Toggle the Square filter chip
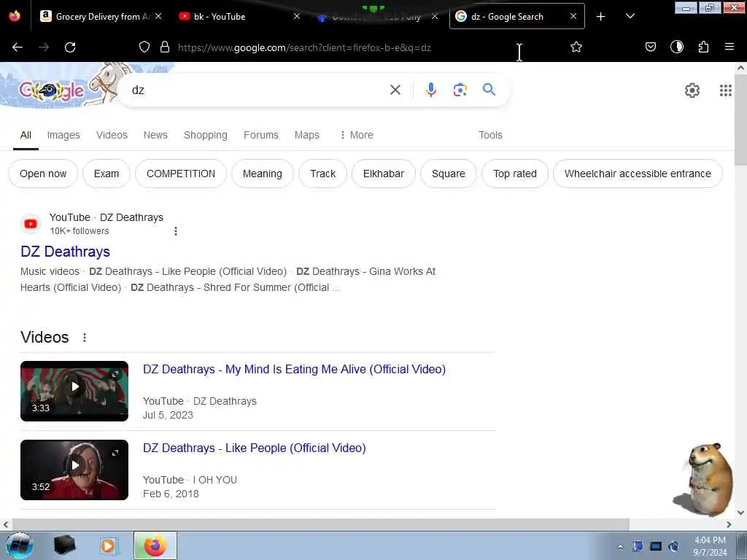747x560 pixels. [449, 174]
